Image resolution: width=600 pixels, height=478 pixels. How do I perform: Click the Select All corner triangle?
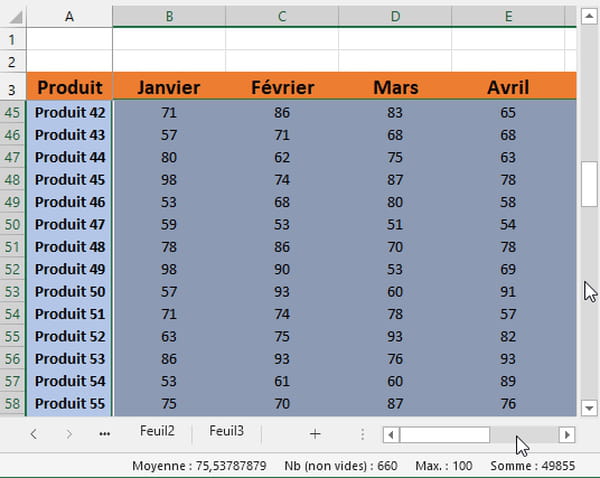pyautogui.click(x=16, y=16)
